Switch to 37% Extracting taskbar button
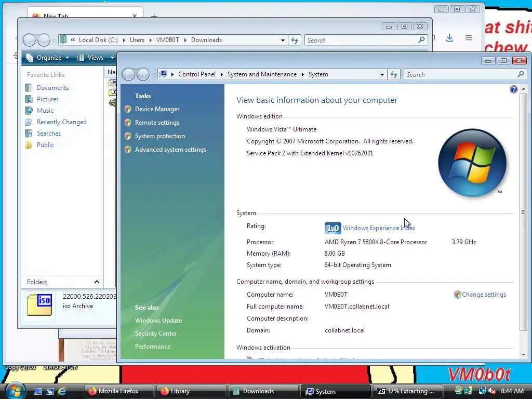Image resolution: width=532 pixels, height=399 pixels. (x=408, y=391)
